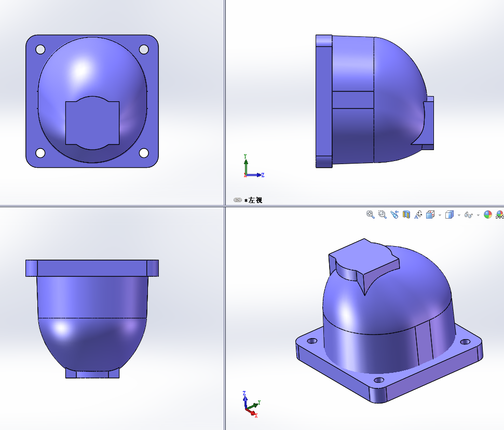Click the Apply Scene icon
504x430 pixels.
click(x=499, y=214)
